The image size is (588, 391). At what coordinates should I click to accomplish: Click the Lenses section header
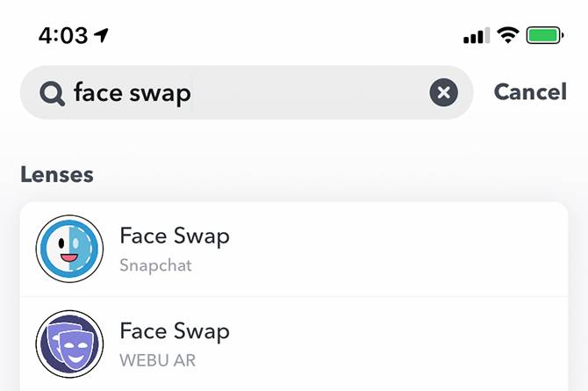pyautogui.click(x=57, y=174)
